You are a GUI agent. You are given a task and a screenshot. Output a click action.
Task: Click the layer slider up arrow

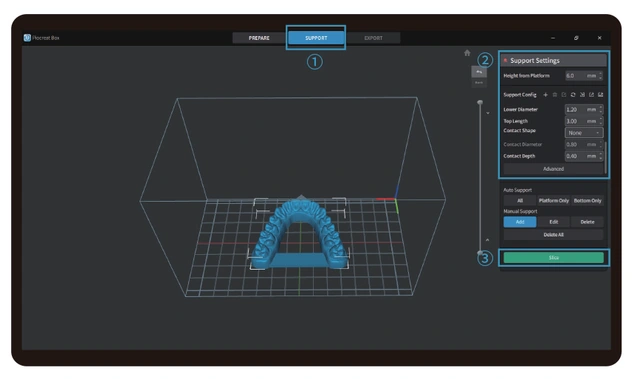coord(487,240)
